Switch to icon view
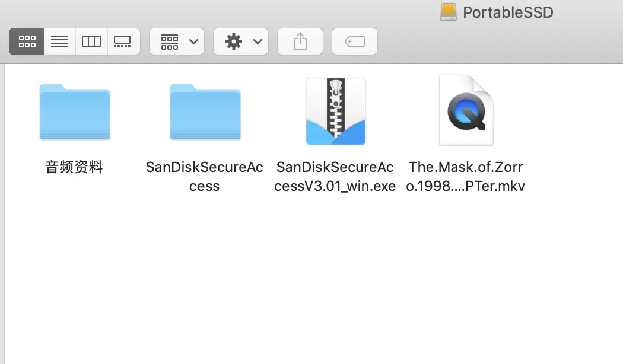This screenshot has width=623, height=364. [x=27, y=41]
